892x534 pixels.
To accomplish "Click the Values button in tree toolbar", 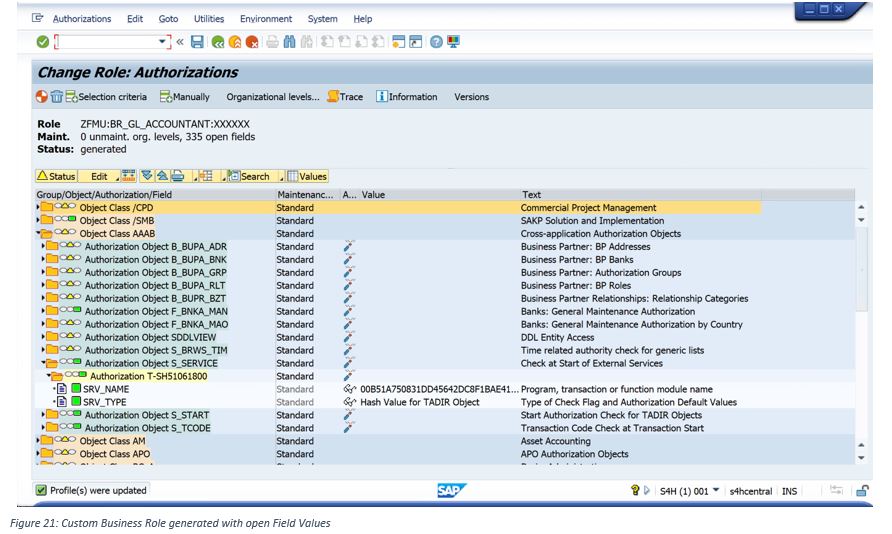I will click(307, 176).
